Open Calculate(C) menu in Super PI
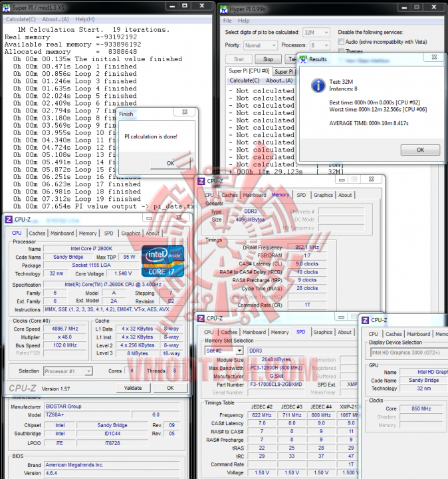Screen dimensions: 448x479 click(x=21, y=19)
